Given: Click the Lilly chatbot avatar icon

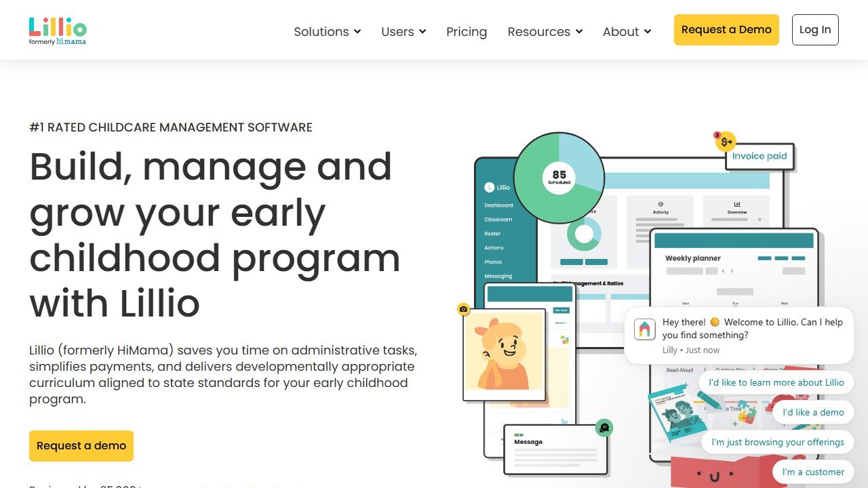Looking at the screenshot, I should point(644,329).
